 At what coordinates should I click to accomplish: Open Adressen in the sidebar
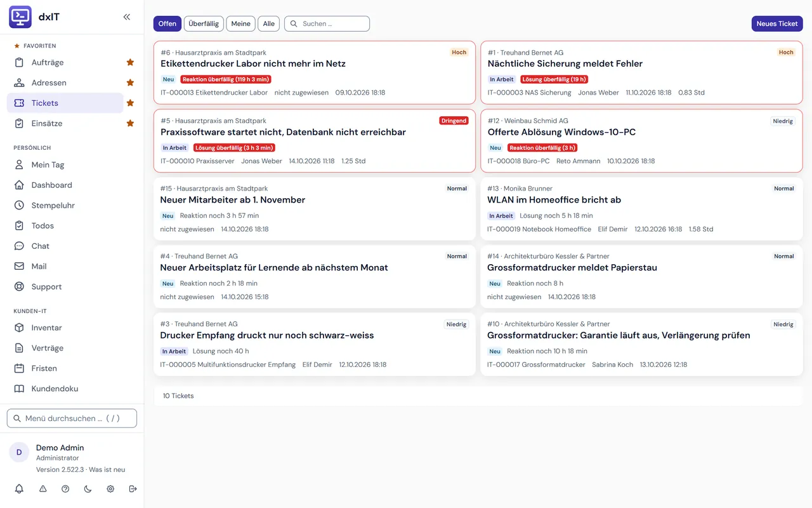coord(65,83)
